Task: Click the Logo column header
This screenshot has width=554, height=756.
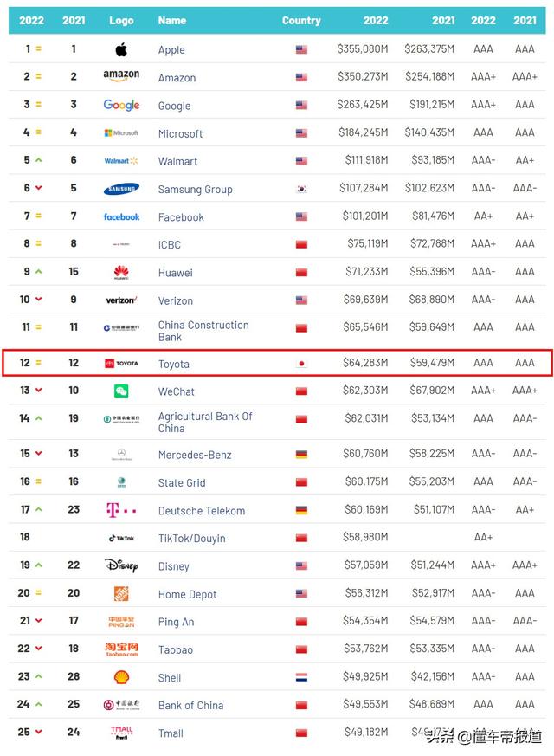Action: click(121, 21)
